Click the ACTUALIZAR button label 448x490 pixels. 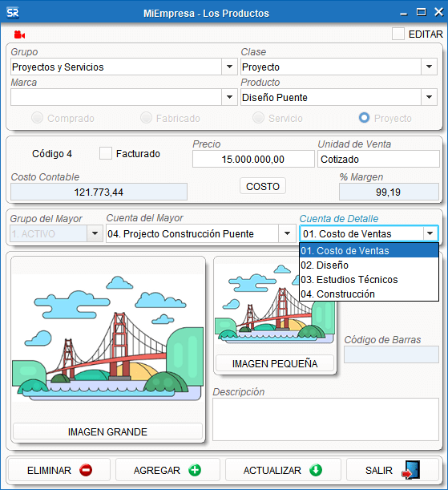click(272, 470)
